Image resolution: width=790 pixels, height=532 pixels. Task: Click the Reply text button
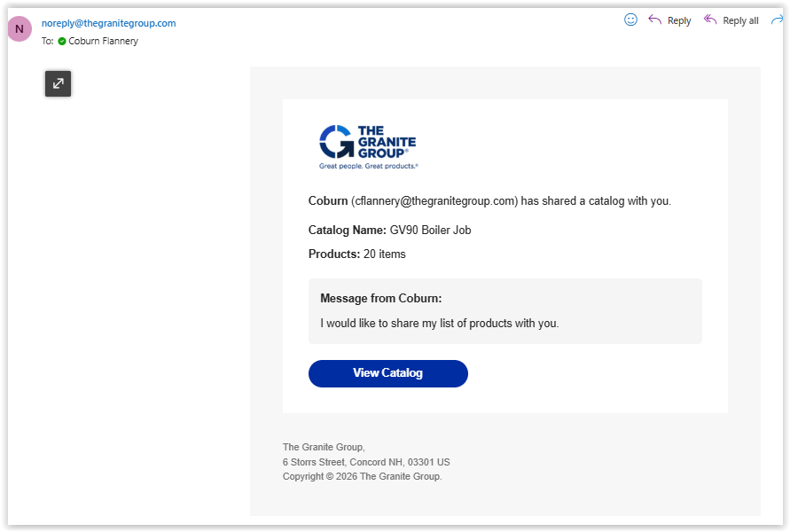(678, 20)
